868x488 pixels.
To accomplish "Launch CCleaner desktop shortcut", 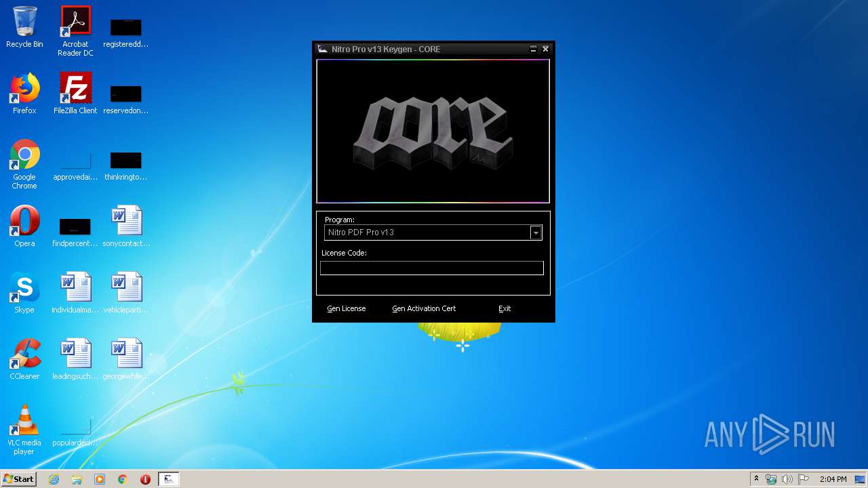I will click(x=24, y=359).
